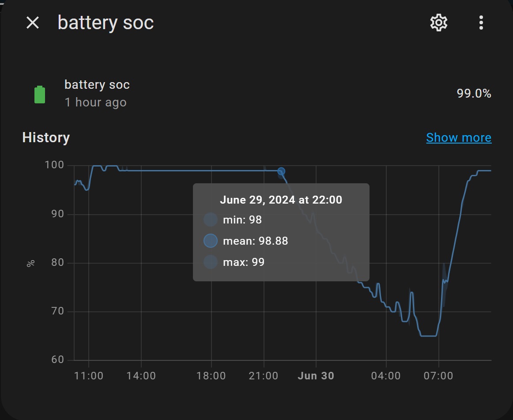Click the 07:00 time axis label
Screen dimensions: 513x420
point(438,376)
